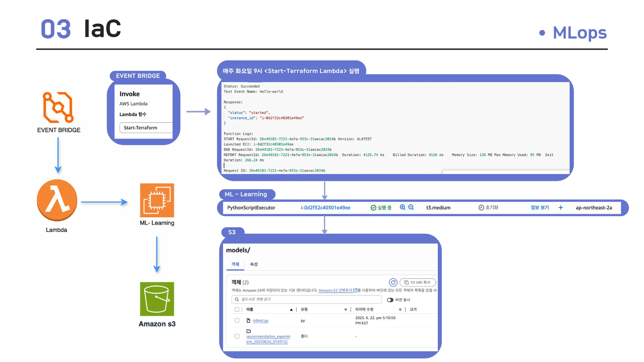
Task: Click the 크기 column header
Action: [413, 310]
